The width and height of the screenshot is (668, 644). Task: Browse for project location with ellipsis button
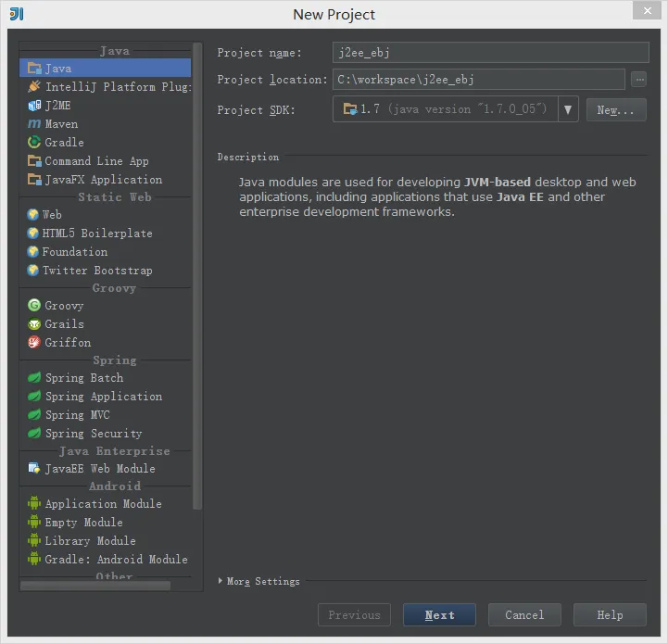[639, 80]
